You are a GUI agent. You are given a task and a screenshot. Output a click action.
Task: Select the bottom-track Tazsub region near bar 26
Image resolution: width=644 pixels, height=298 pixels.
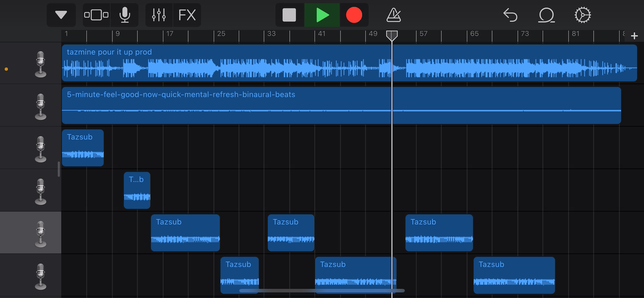(x=239, y=276)
